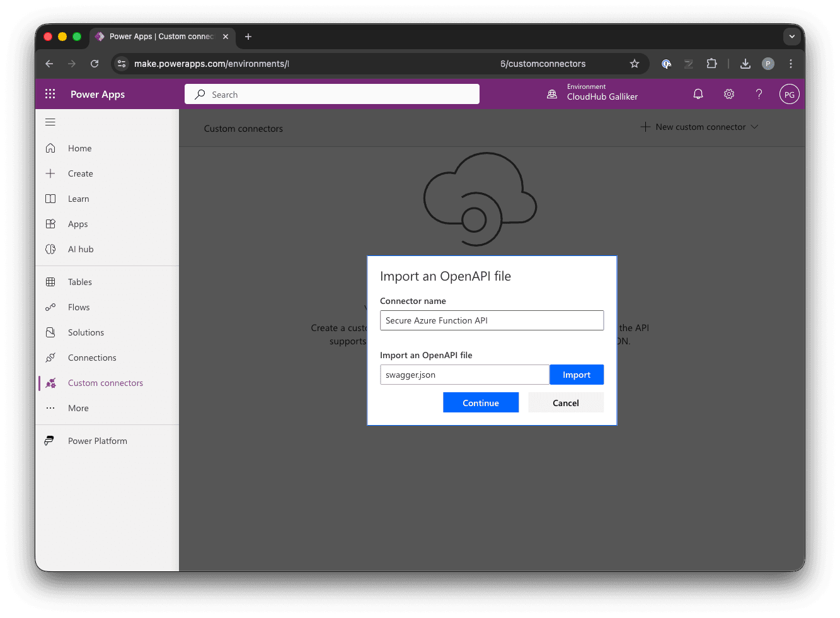Open the Power Apps app launcher waffle icon
Screen dimensions: 840x618
pos(50,93)
